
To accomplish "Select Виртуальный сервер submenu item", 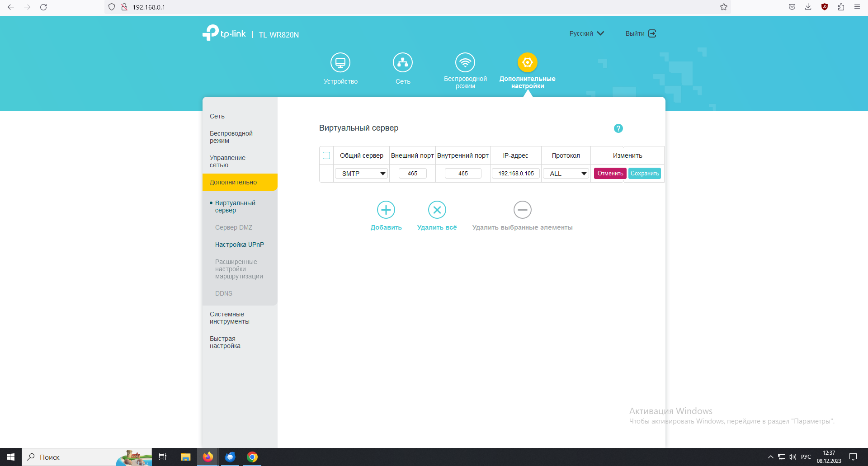I will (x=235, y=207).
